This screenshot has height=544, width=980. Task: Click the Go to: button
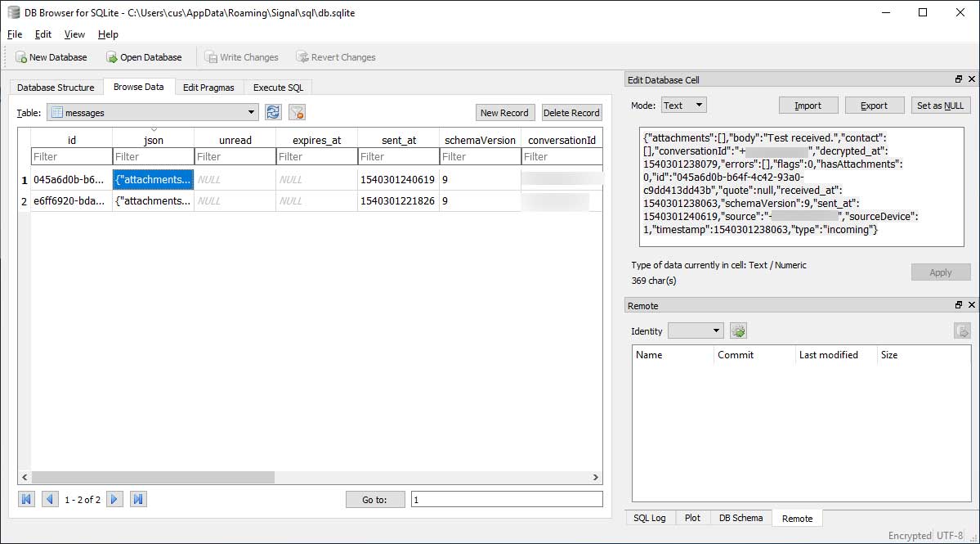pyautogui.click(x=375, y=499)
